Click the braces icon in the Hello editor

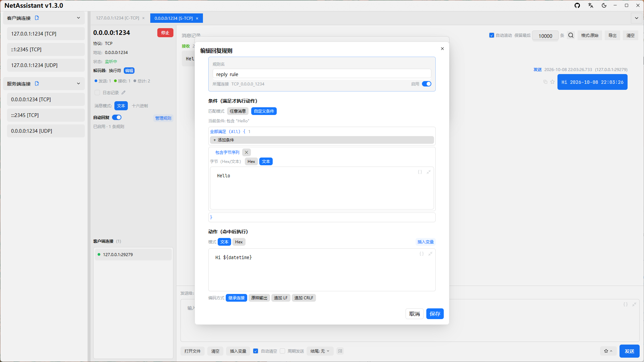(420, 172)
